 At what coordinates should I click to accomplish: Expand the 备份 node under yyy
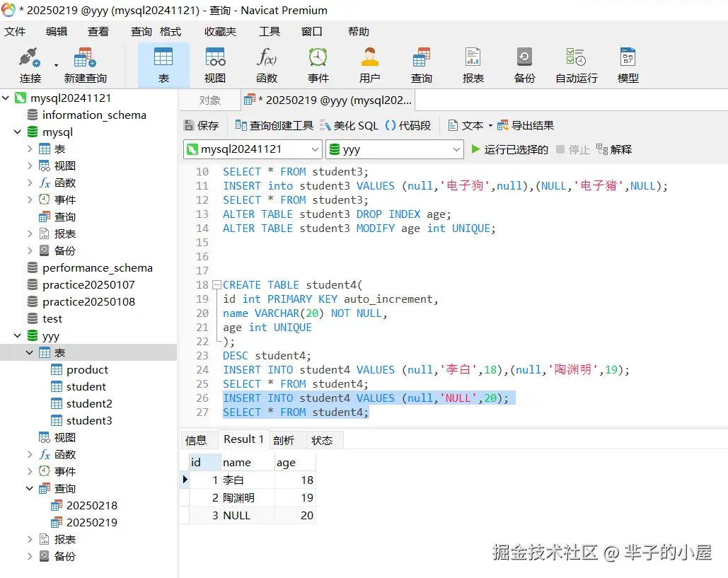tap(30, 556)
